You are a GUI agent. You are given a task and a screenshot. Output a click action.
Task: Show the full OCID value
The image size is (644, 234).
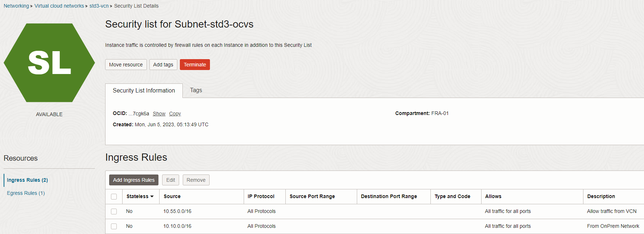coord(159,113)
